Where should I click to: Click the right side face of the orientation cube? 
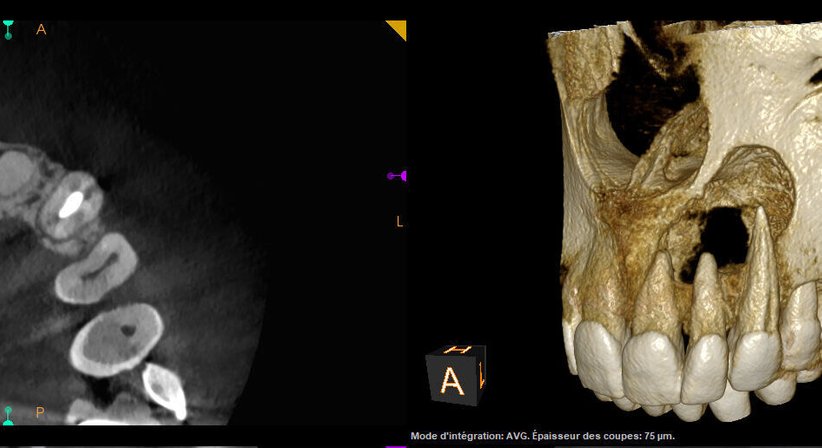[x=481, y=378]
